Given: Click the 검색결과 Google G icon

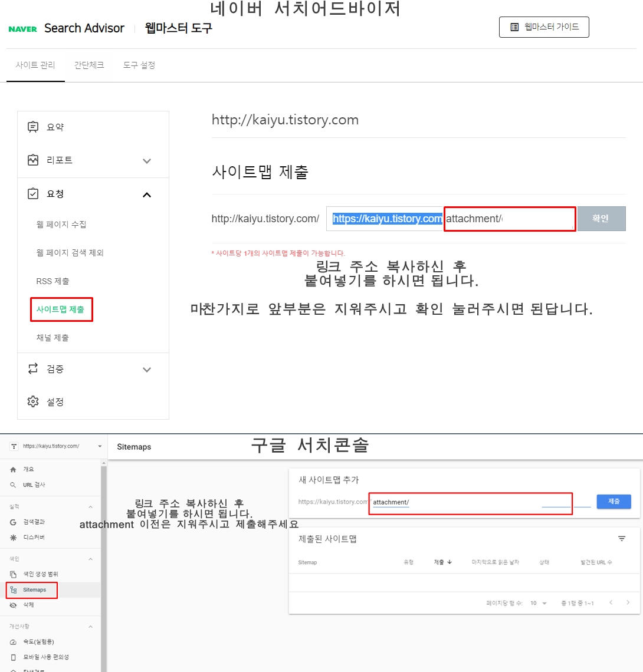Looking at the screenshot, I should [x=13, y=522].
